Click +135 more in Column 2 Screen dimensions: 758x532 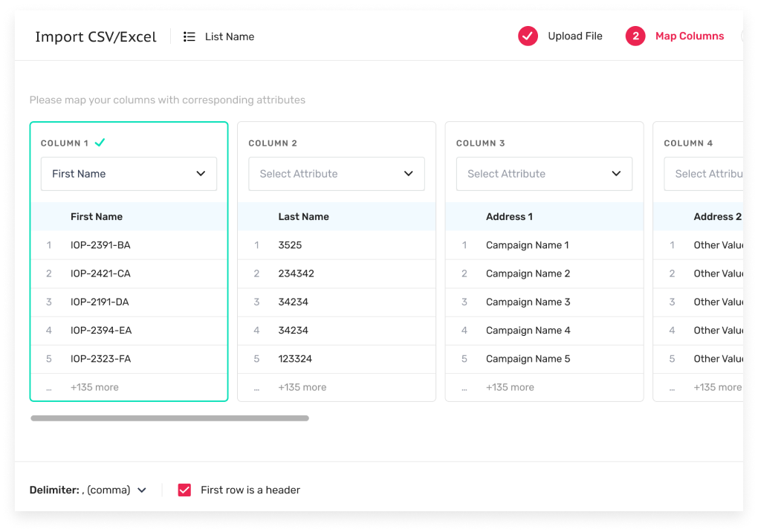302,387
